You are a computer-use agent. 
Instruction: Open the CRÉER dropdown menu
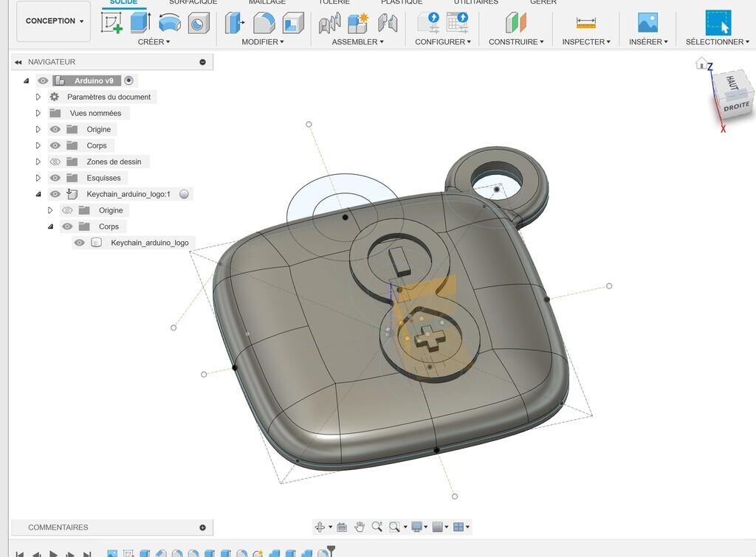coord(154,42)
